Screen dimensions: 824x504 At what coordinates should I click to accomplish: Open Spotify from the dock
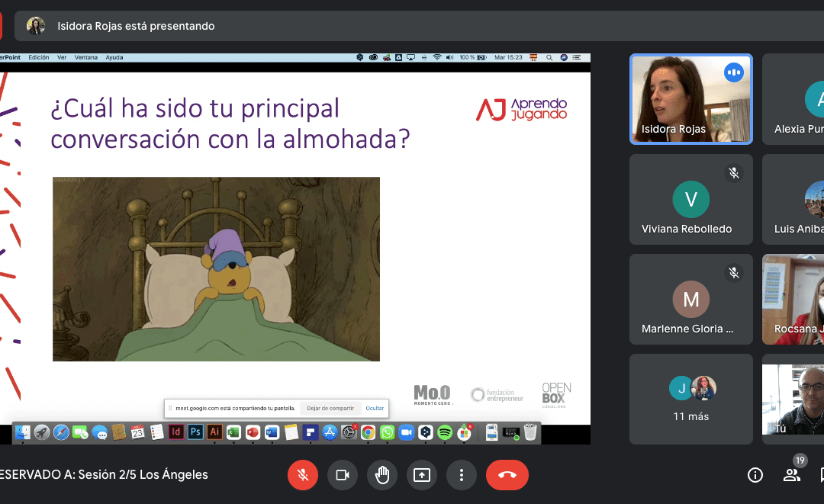pyautogui.click(x=445, y=432)
